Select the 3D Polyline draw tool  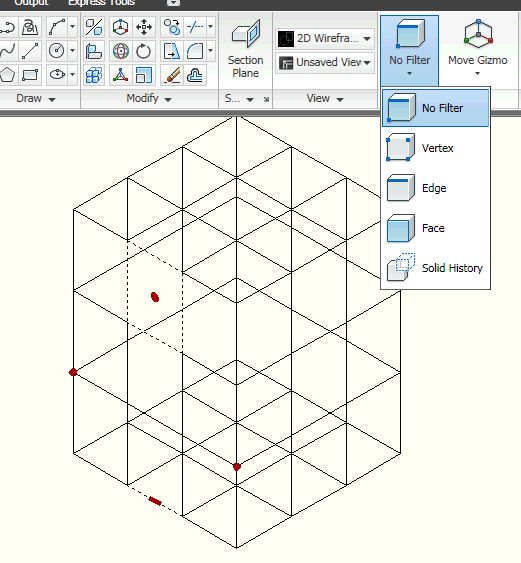[x=6, y=27]
